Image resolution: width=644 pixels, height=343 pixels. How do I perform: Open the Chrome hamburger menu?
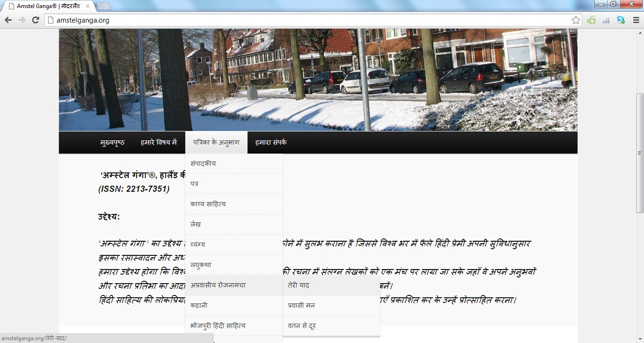pyautogui.click(x=636, y=20)
